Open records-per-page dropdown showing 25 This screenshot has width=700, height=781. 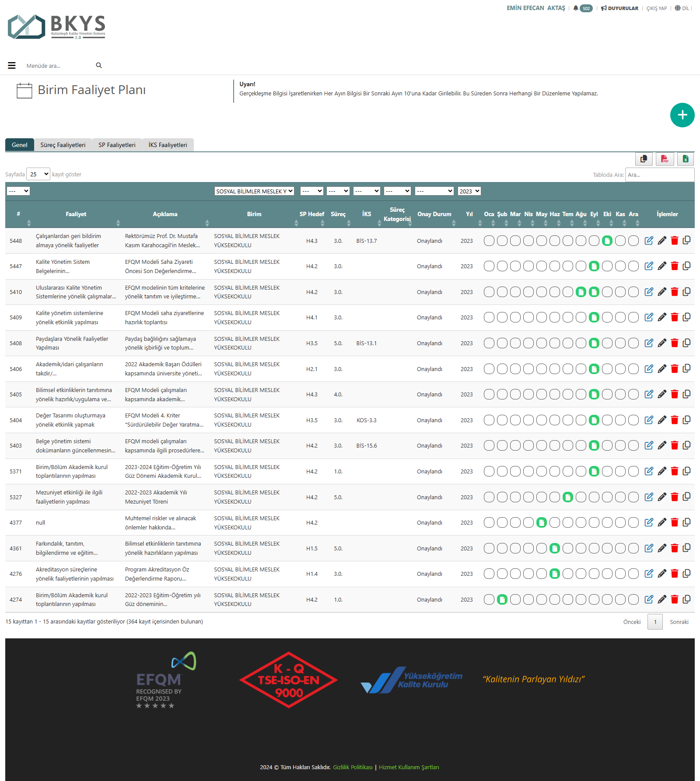click(38, 174)
